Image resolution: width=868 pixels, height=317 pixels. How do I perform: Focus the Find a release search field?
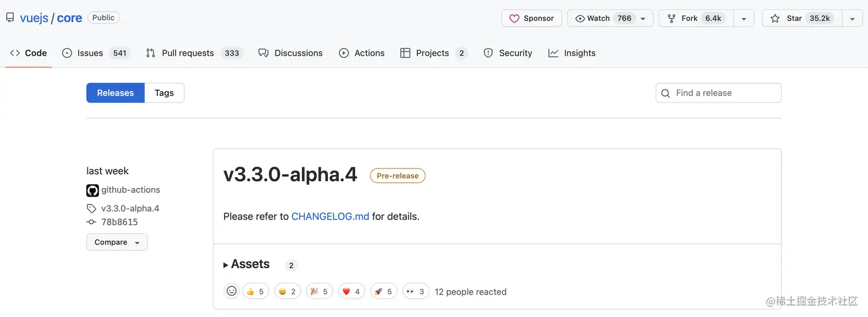click(x=718, y=93)
